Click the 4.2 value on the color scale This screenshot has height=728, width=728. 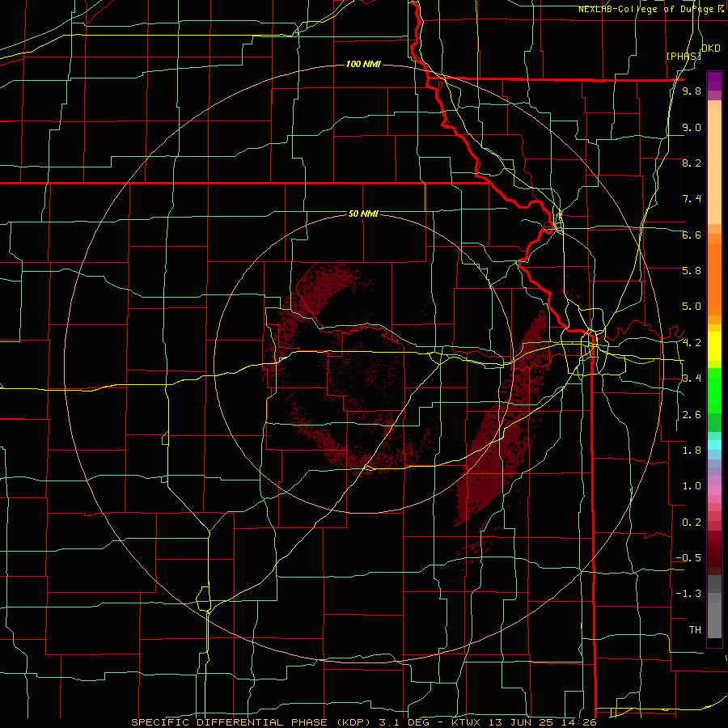(692, 343)
